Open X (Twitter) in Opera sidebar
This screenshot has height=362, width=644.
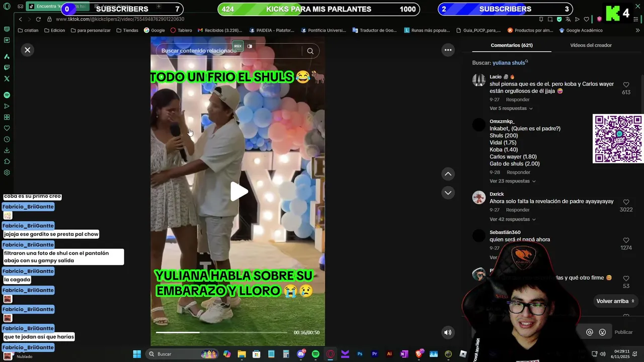[7, 78]
